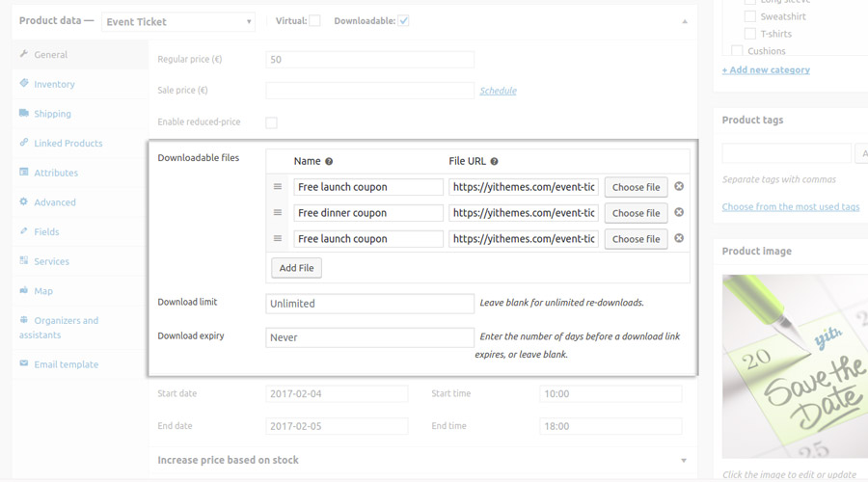Open the Linked Products tab
868x482 pixels.
pyautogui.click(x=68, y=144)
